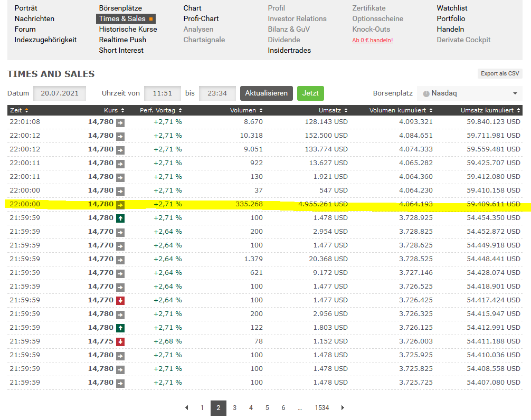Image resolution: width=531 pixels, height=420 pixels.
Task: Select the current page 2
Action: [x=219, y=408]
